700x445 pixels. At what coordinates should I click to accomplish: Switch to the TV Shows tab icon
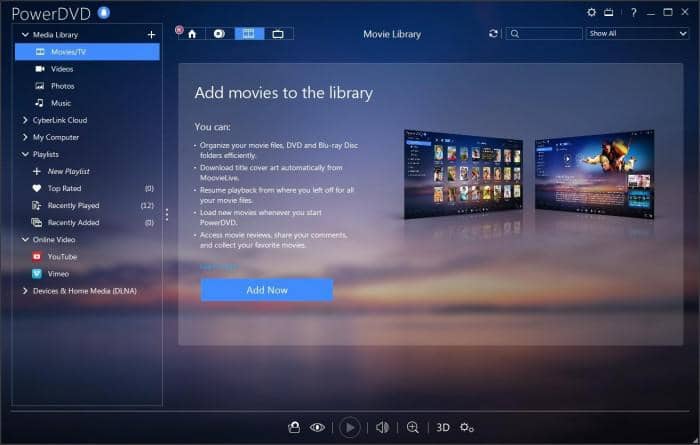(x=278, y=34)
